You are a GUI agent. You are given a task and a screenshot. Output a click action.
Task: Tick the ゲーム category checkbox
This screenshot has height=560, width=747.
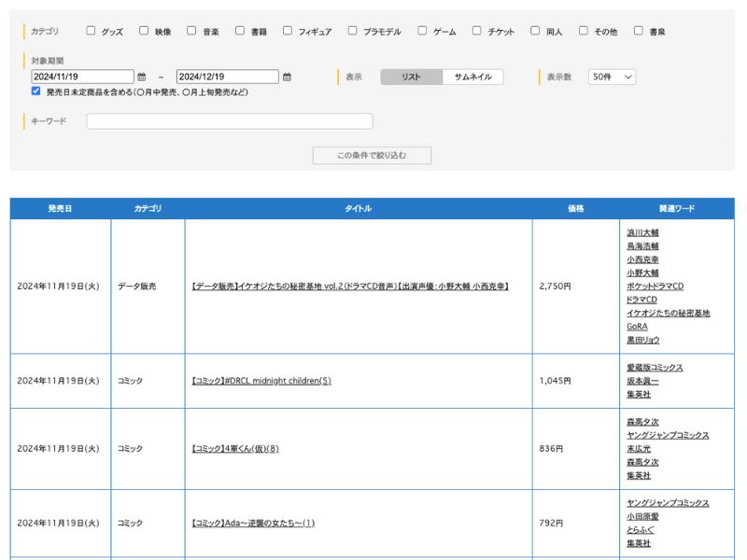[422, 31]
